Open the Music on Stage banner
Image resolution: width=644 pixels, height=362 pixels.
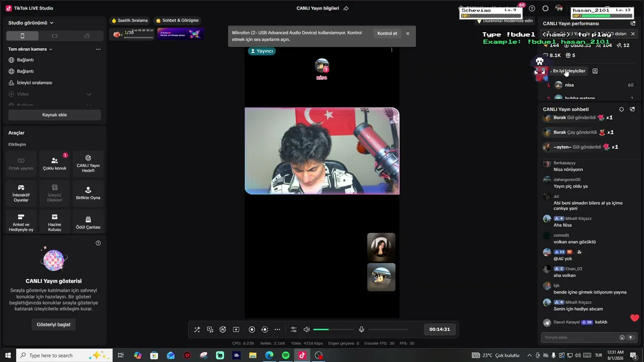click(180, 34)
